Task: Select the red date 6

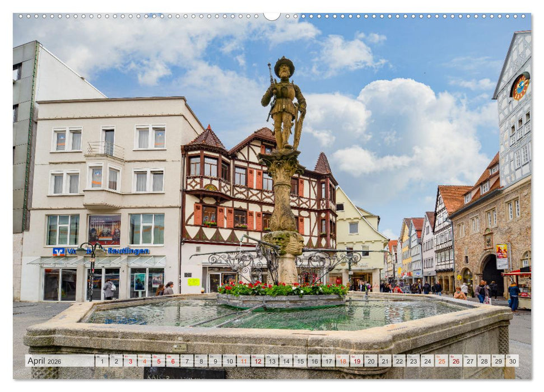Action: coord(173,362)
